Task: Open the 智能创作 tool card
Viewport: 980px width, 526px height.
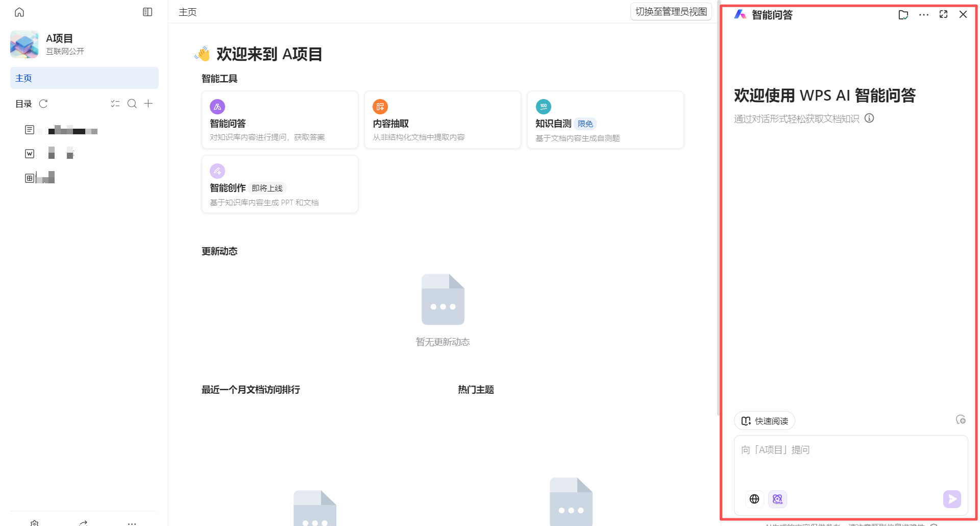Action: click(280, 184)
